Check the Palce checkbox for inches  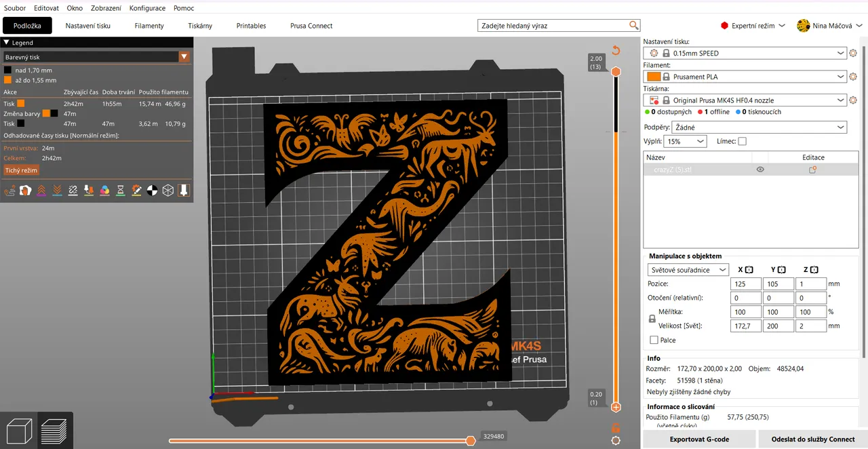(x=654, y=340)
